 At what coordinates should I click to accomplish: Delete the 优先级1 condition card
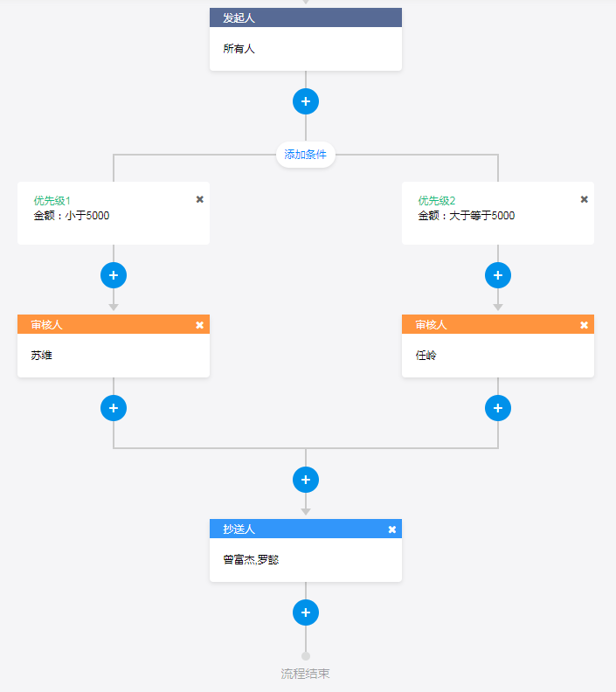(x=199, y=199)
